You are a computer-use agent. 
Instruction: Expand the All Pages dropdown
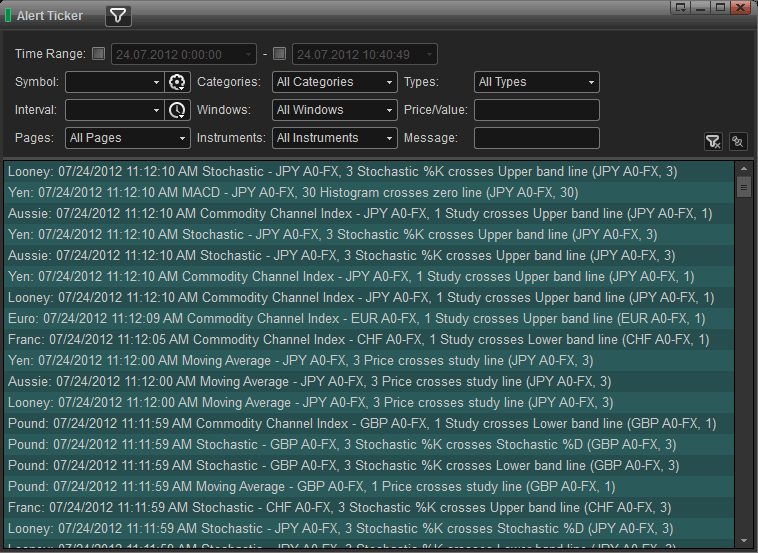tap(127, 138)
